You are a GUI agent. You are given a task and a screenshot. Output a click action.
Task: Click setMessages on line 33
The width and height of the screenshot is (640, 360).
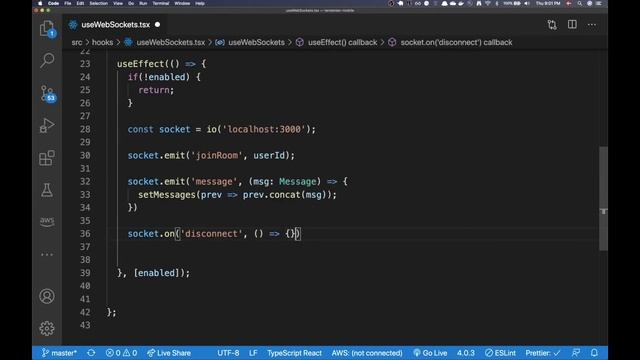tap(167, 195)
